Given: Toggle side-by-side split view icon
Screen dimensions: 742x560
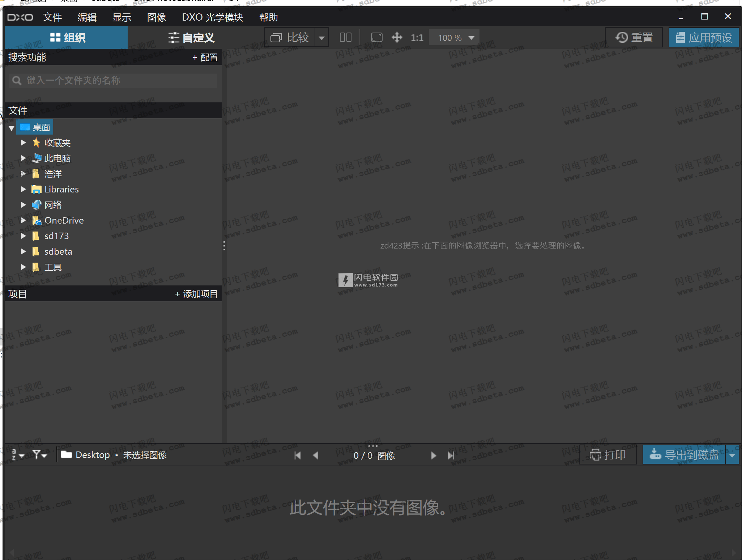Looking at the screenshot, I should (346, 37).
